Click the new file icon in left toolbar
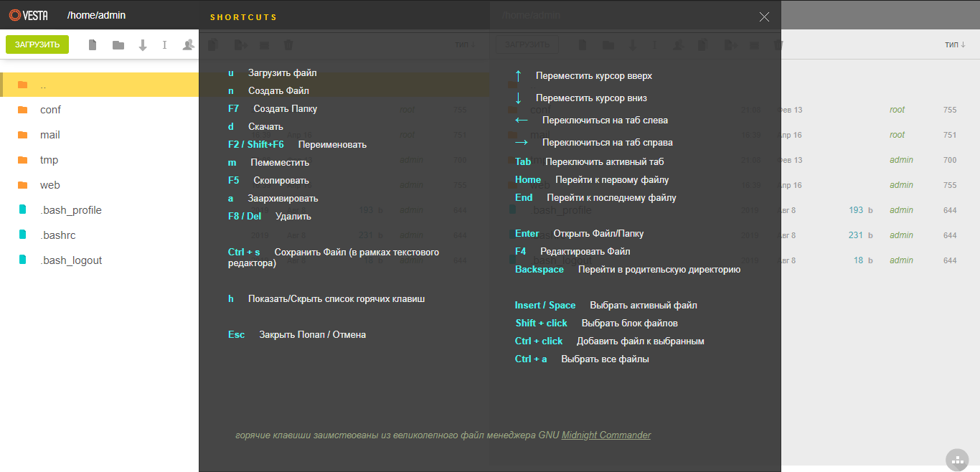Viewport: 980px width, 472px height. 93,45
